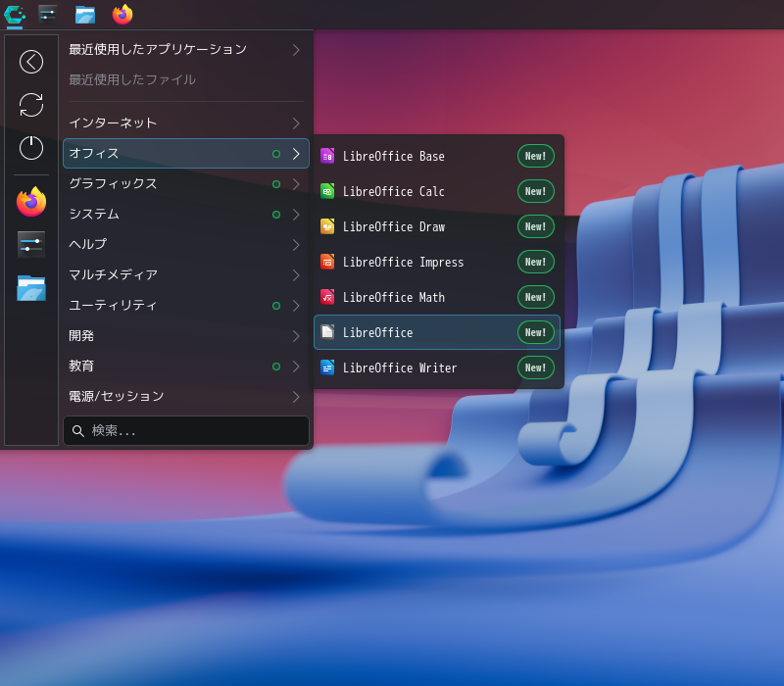Click the LibreOffice Calc icon
Viewport: 784px width, 686px height.
327,191
